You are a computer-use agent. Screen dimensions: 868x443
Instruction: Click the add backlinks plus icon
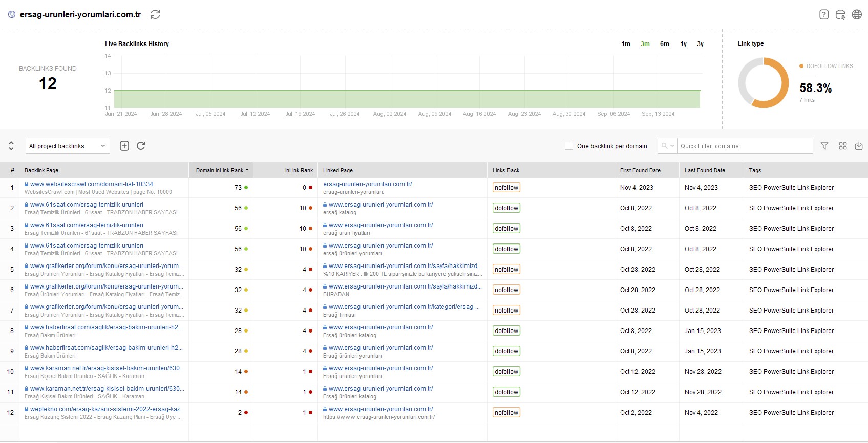coord(124,146)
